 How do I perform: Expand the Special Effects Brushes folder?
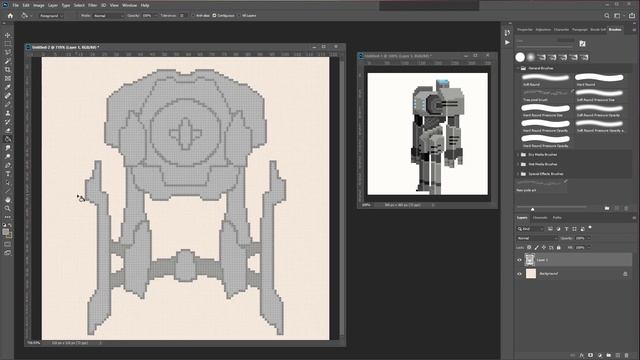click(x=518, y=174)
